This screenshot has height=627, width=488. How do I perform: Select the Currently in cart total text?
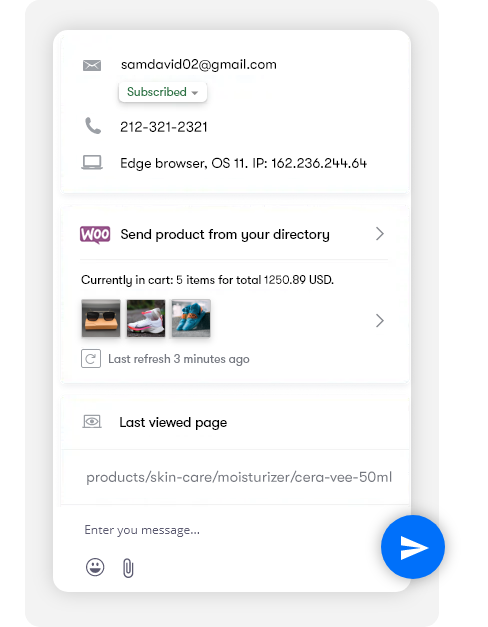tap(207, 280)
